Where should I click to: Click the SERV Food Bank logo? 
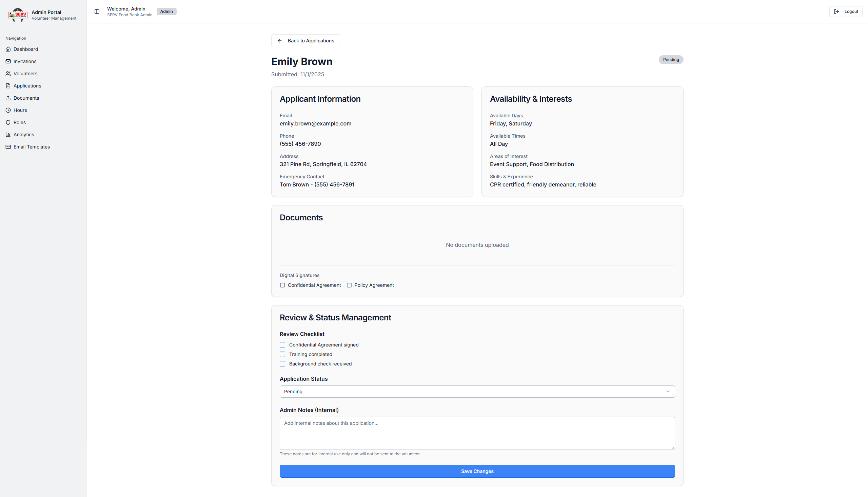pos(18,15)
